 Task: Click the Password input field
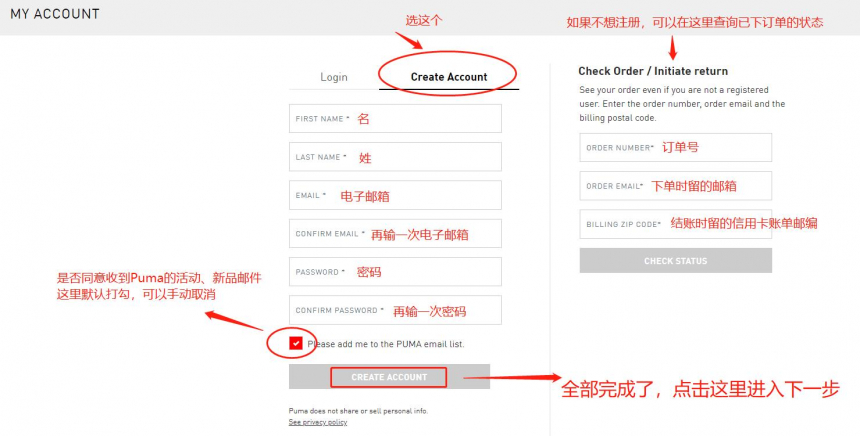tap(395, 272)
